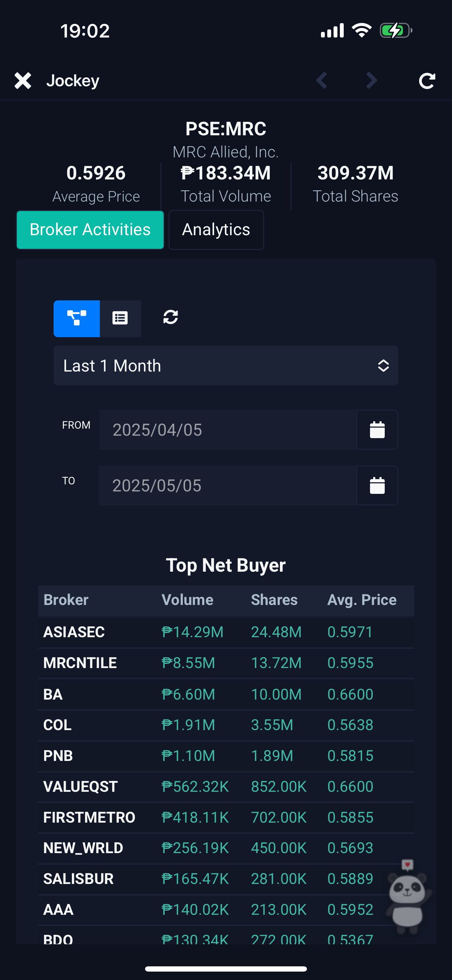Select the AAA broker name

[58, 910]
